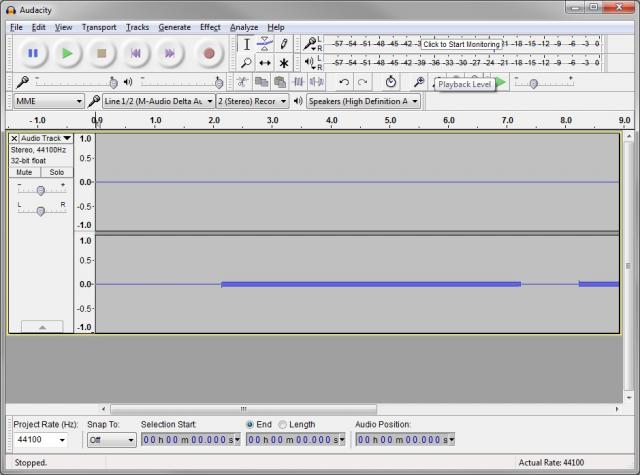Select the End radio button
Screen dimensions: 640x475
[250, 424]
